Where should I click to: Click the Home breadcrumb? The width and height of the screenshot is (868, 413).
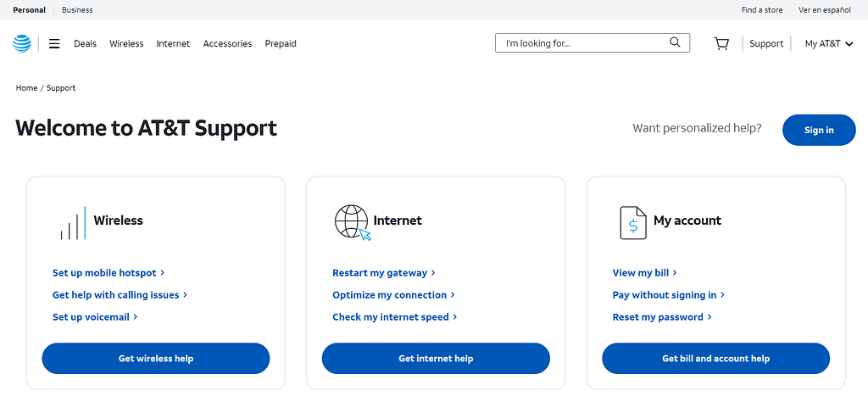26,88
